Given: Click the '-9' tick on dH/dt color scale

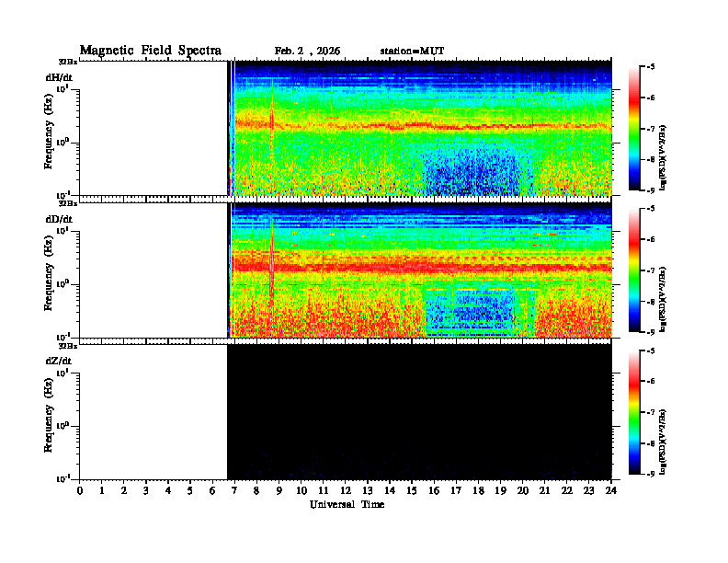Looking at the screenshot, I should pos(651,190).
